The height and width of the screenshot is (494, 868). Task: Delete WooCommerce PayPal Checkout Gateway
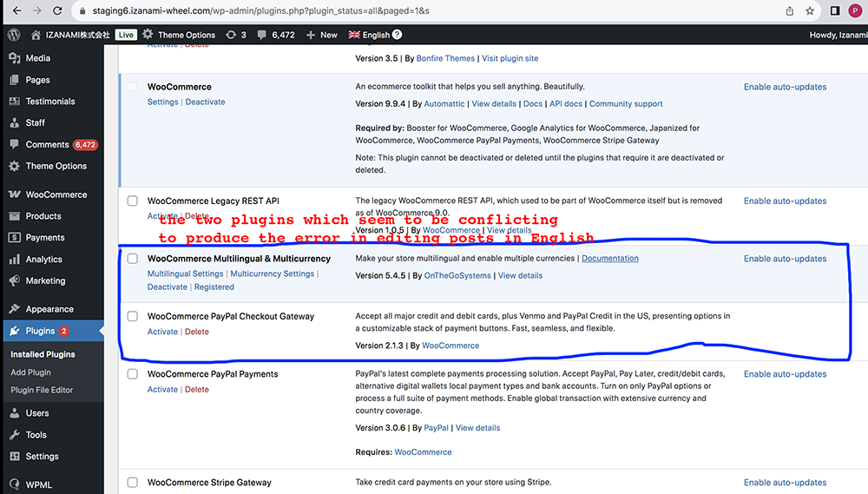(197, 332)
